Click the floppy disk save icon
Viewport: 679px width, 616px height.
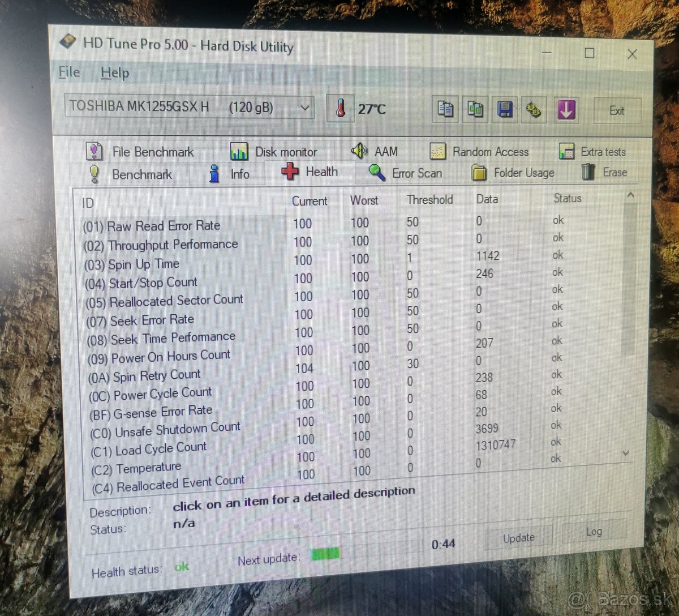505,109
